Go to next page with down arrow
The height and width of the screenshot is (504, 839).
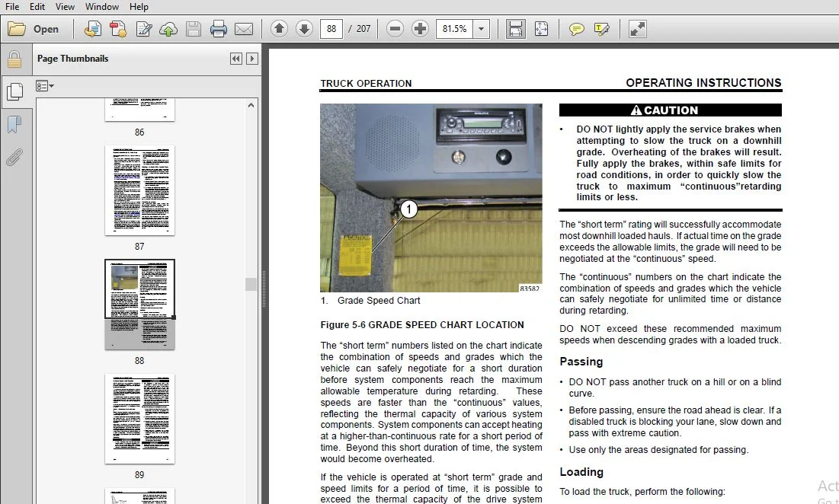304,28
